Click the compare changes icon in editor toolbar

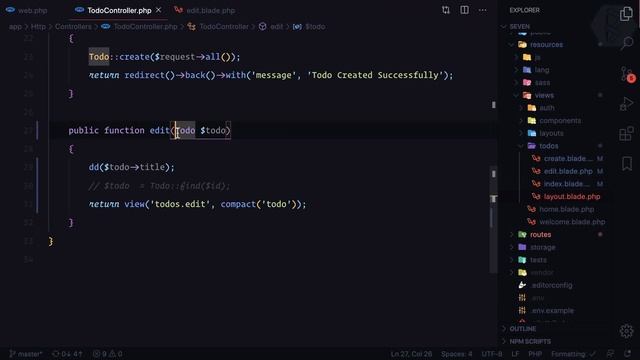pos(446,10)
